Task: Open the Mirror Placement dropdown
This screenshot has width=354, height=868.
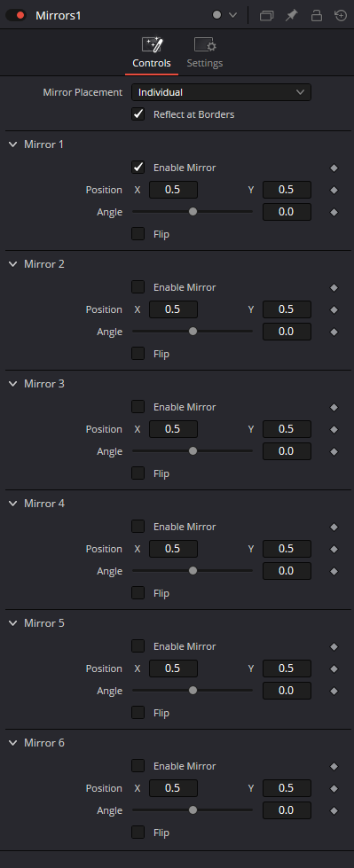Action: (221, 92)
